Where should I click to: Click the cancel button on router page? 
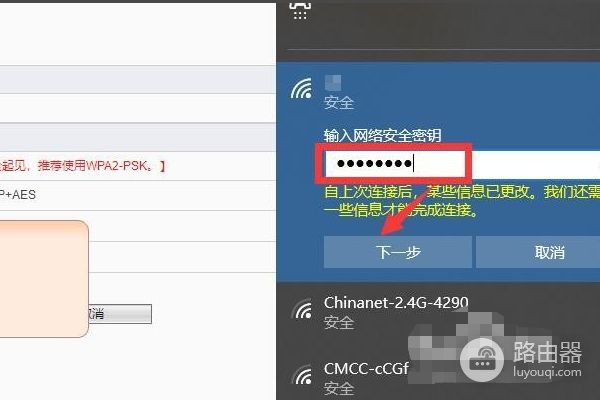pos(120,314)
